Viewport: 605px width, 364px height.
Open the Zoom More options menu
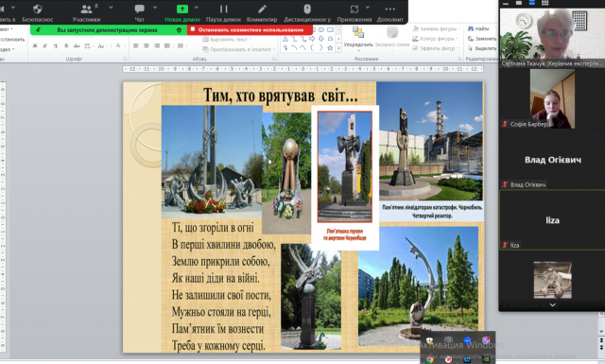[x=390, y=13]
